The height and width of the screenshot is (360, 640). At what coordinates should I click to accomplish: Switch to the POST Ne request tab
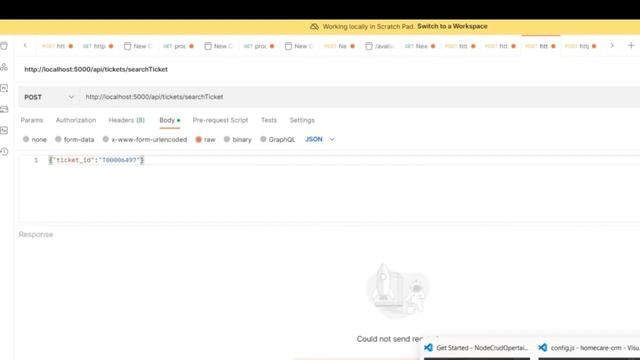tap(339, 46)
